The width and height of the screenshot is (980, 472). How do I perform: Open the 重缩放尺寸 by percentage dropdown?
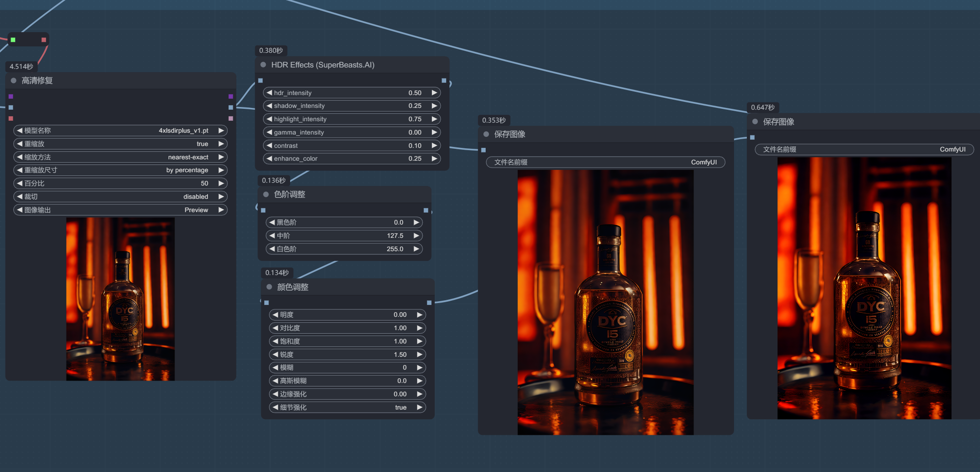pyautogui.click(x=120, y=170)
